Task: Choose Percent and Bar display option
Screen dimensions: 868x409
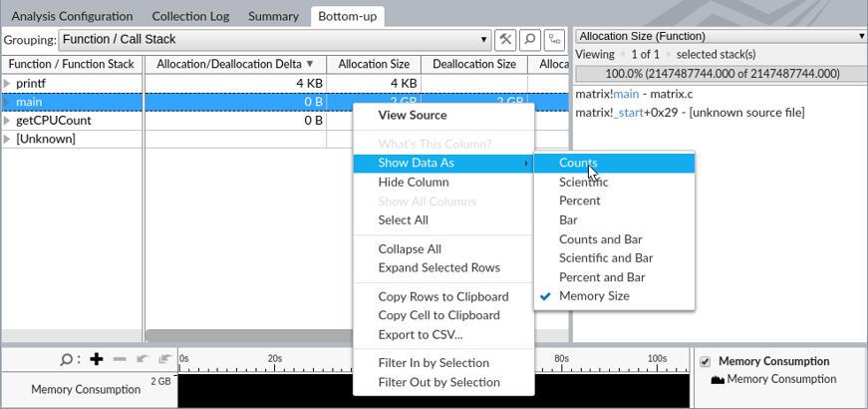Action: (602, 277)
